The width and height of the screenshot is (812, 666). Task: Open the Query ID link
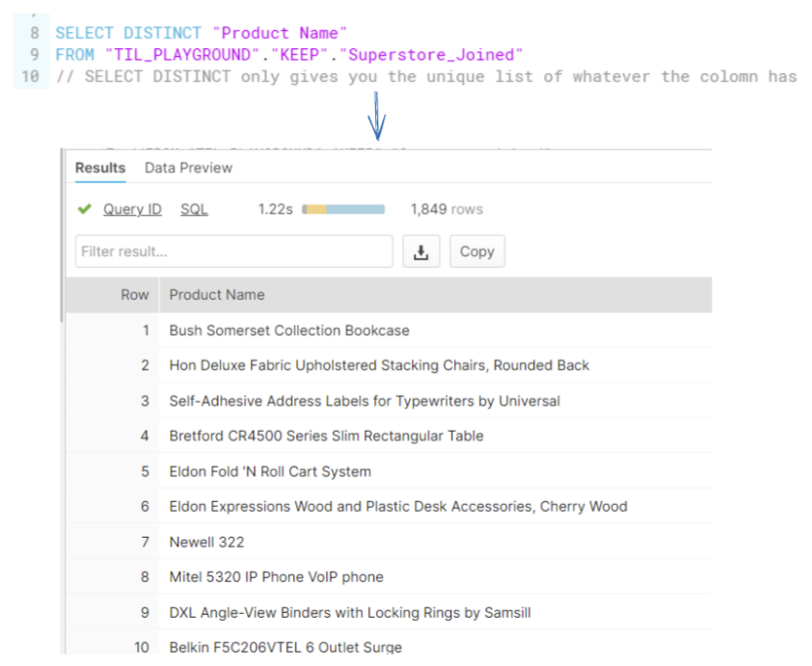(x=132, y=209)
